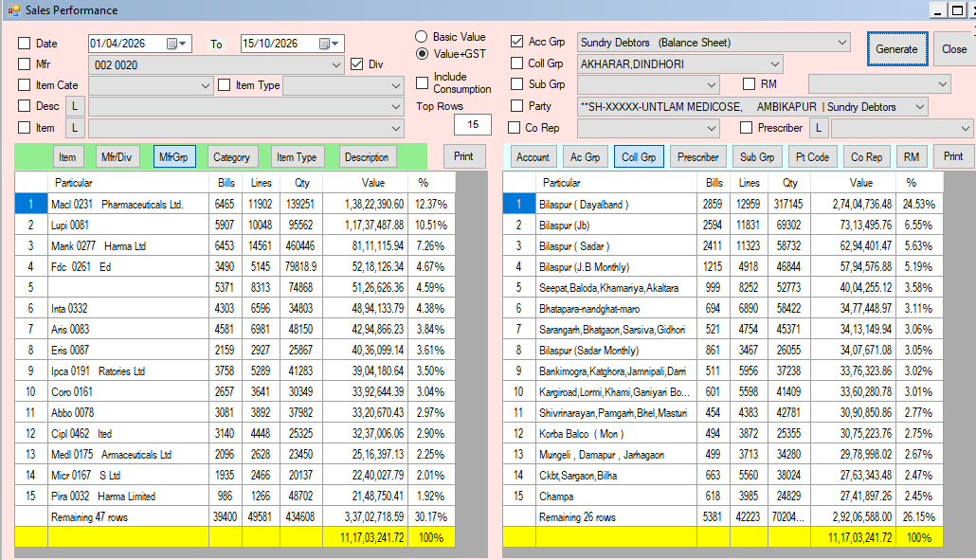Switch left grid to MfrGrp view
The height and width of the screenshot is (560, 976).
pos(174,156)
